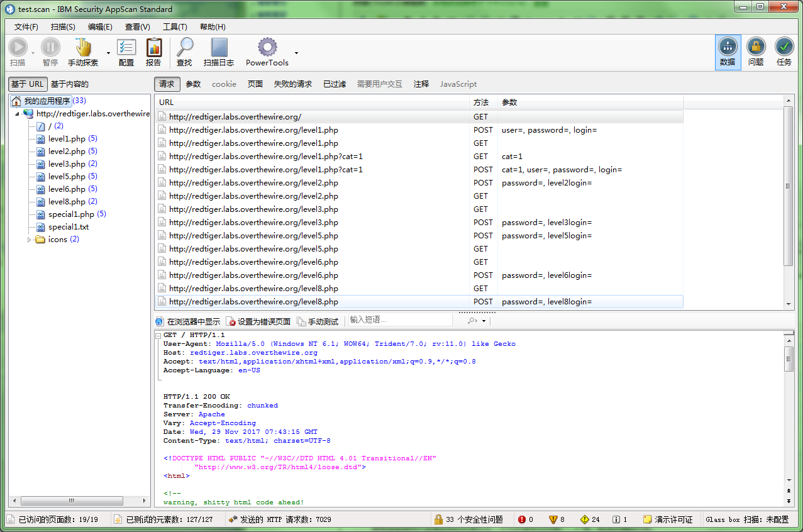The image size is (803, 532).
Task: Open PowerTools gear icon
Action: tap(267, 47)
